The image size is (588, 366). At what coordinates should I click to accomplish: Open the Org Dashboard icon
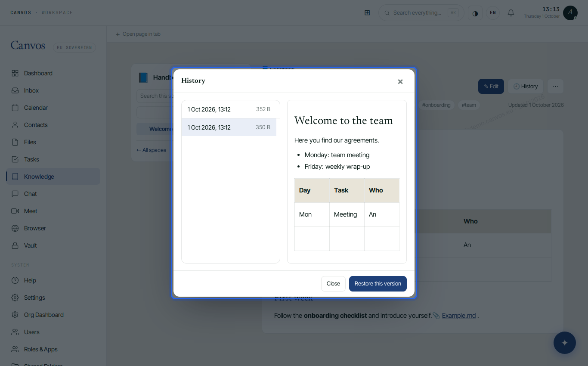point(15,315)
